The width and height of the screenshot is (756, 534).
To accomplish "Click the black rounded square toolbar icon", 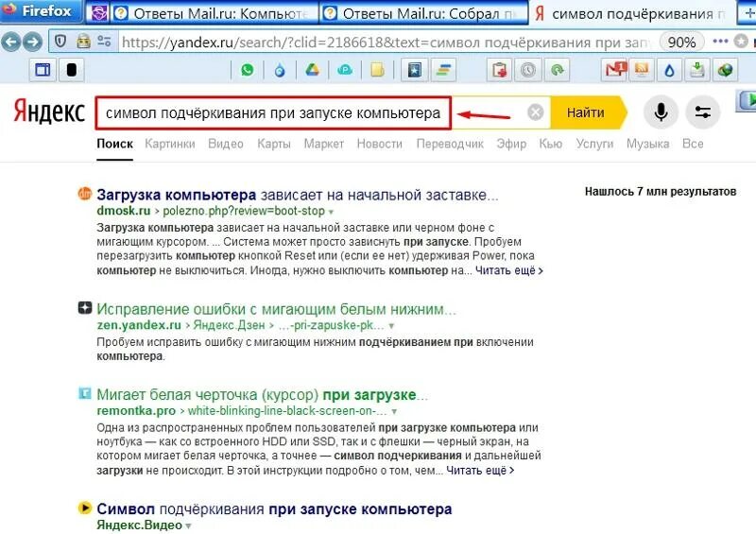I will click(x=72, y=70).
